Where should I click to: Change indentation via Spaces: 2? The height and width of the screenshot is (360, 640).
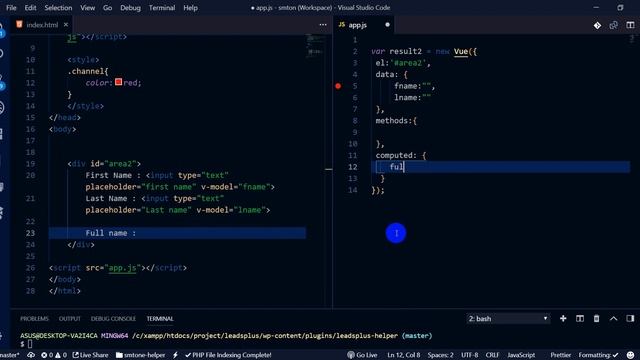(440, 355)
